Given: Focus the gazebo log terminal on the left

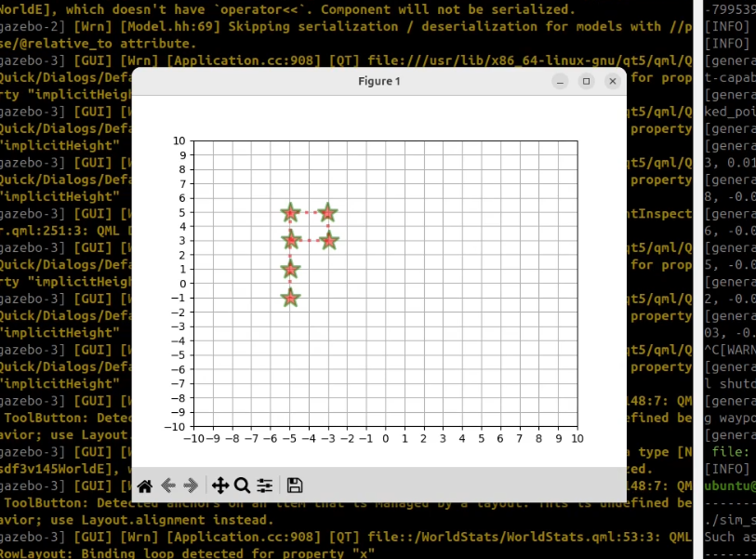Looking at the screenshot, I should click(65, 279).
